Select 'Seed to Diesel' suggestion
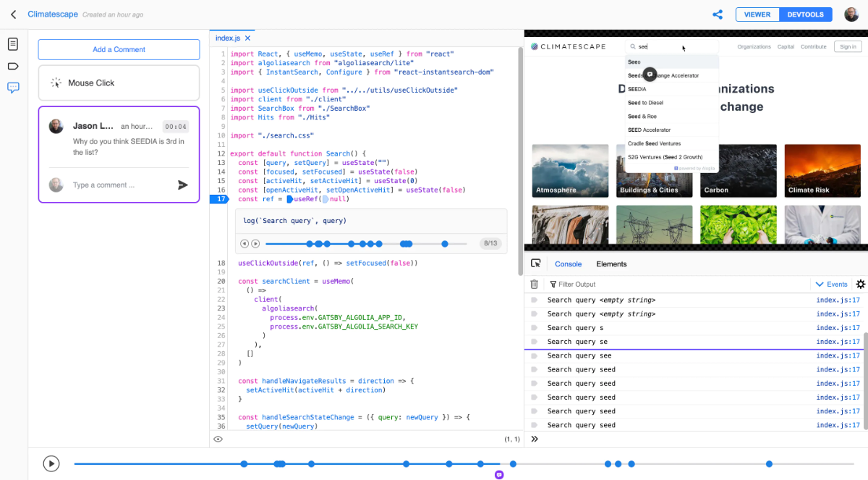The image size is (868, 480). tap(672, 103)
